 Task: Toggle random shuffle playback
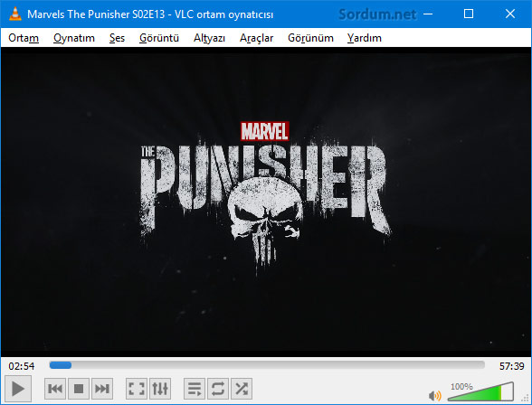click(242, 389)
